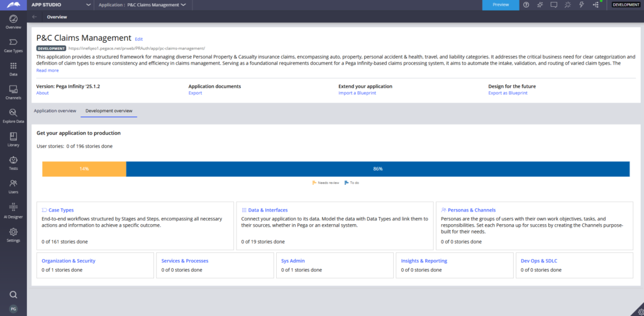Open AI Designer in the sidebar
The height and width of the screenshot is (316, 644).
(13, 210)
